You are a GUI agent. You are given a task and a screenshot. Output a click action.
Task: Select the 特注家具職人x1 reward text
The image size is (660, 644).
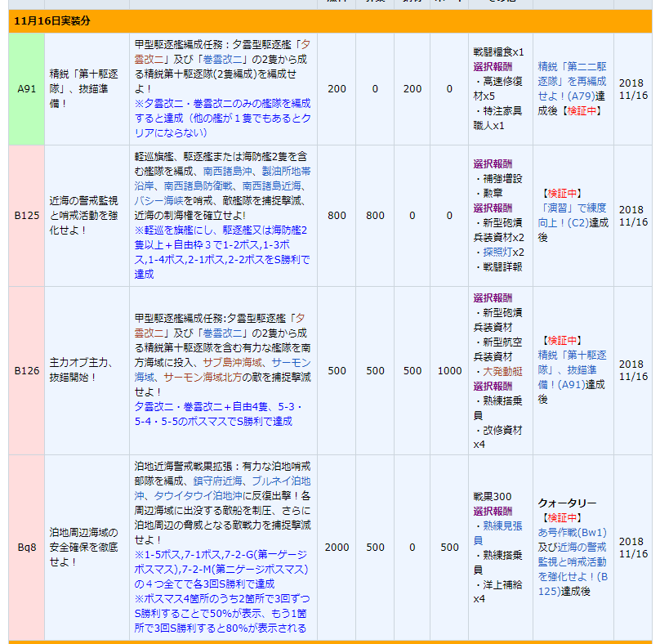tap(498, 119)
